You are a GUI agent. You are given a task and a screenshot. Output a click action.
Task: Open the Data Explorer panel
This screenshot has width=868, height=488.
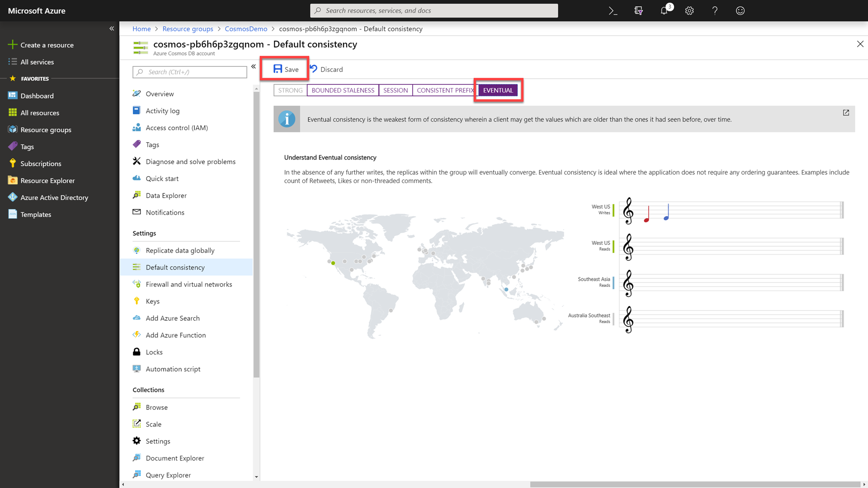166,195
